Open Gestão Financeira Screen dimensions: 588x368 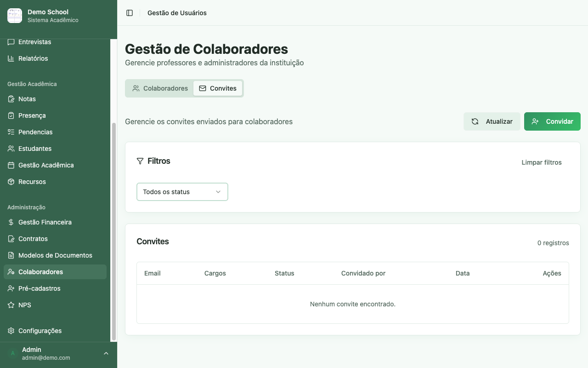55,222
